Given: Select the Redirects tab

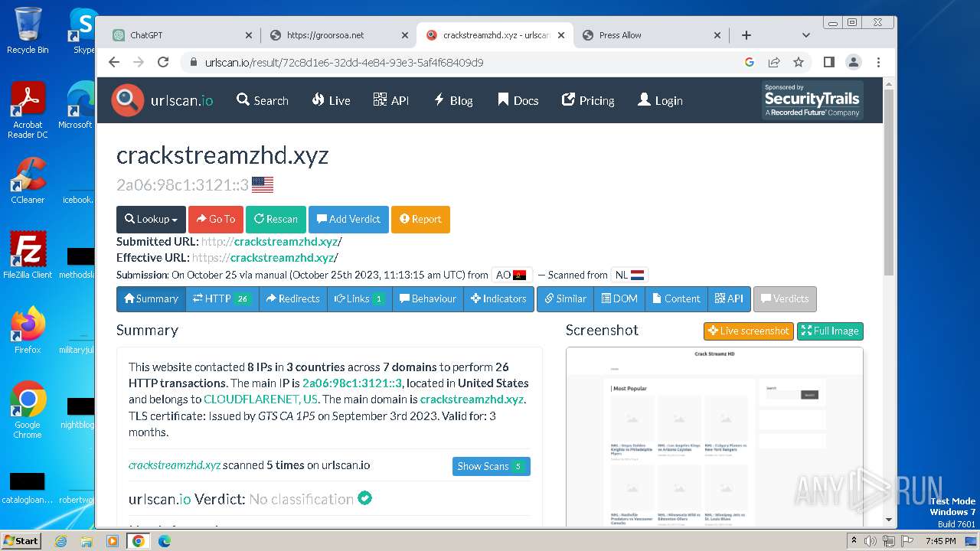Looking at the screenshot, I should click(293, 299).
